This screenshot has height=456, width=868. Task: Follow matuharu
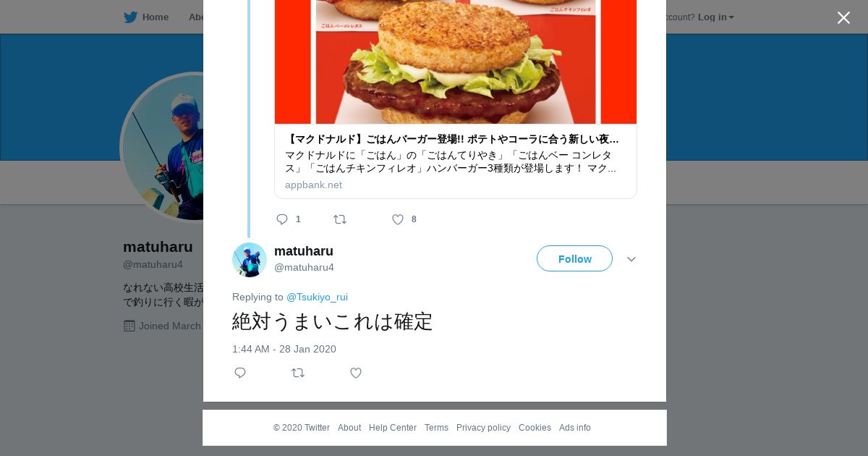coord(574,258)
